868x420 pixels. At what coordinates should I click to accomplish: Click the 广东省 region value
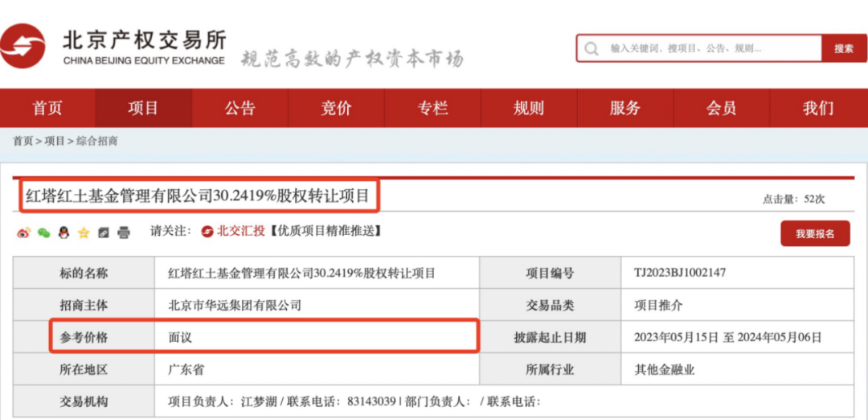click(x=186, y=369)
